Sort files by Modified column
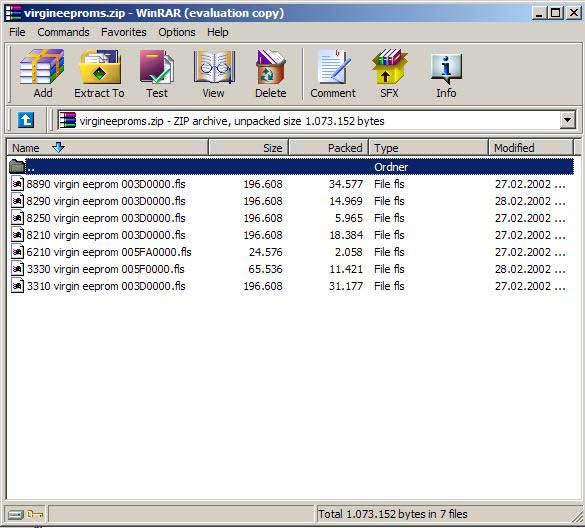The height and width of the screenshot is (528, 585). 531,148
